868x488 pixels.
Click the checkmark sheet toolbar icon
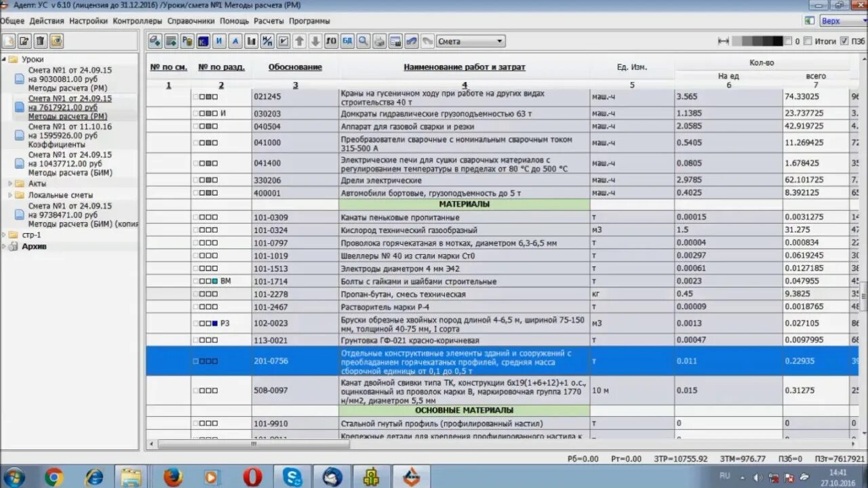point(283,41)
